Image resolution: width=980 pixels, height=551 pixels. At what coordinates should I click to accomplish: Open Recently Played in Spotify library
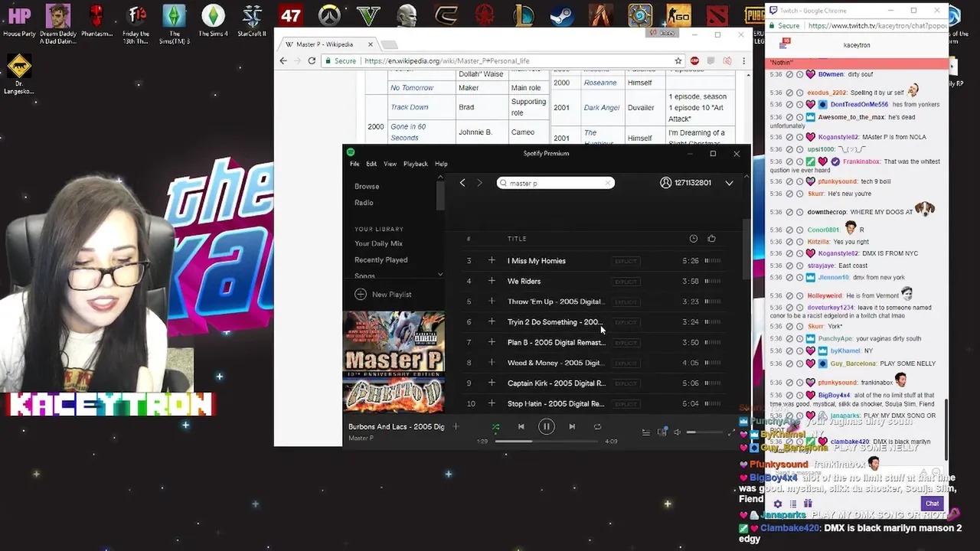tap(381, 260)
